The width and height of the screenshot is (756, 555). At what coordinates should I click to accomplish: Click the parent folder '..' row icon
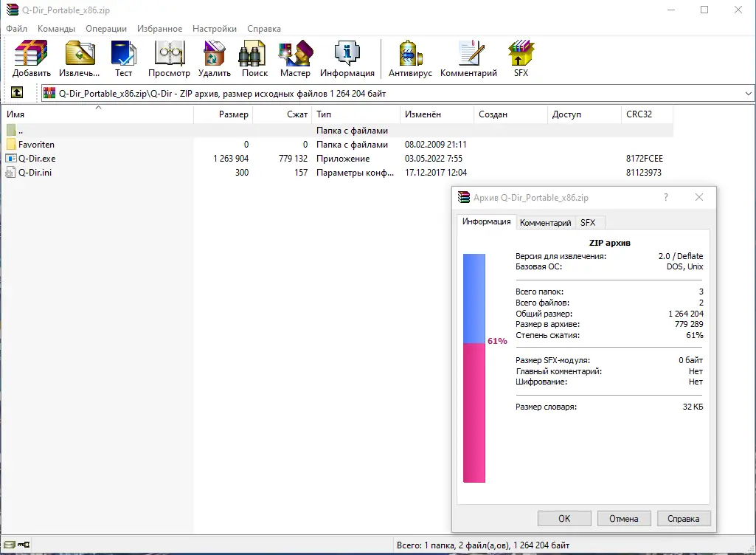(x=11, y=131)
